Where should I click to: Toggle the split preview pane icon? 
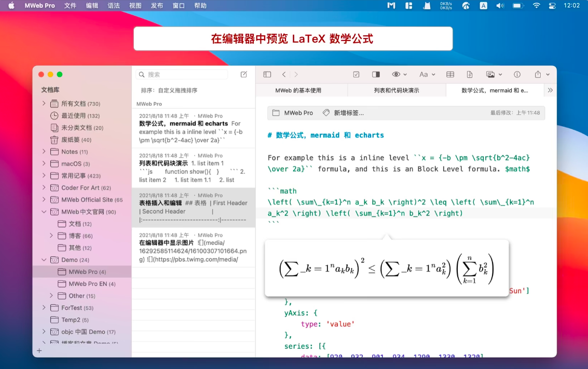click(x=376, y=74)
